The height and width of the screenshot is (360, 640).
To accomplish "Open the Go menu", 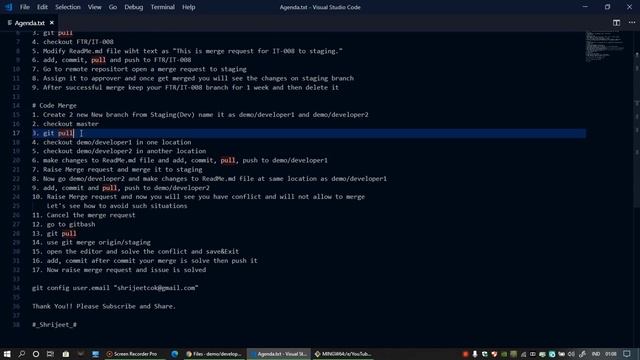I will (113, 7).
